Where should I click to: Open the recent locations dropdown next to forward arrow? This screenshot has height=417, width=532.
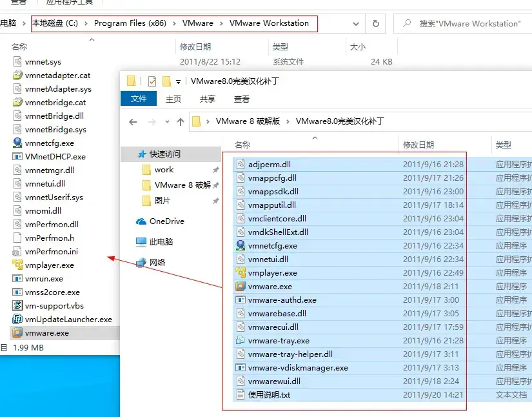[x=167, y=121]
